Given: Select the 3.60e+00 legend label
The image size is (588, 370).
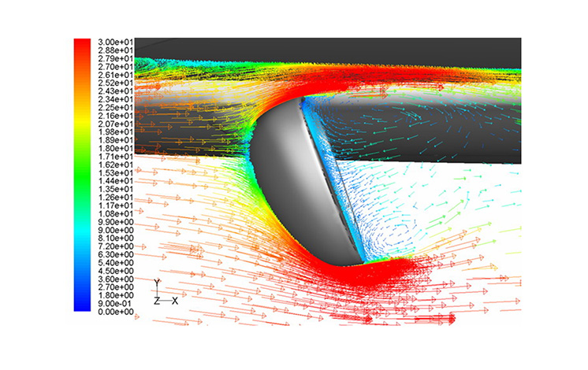Looking at the screenshot, I should [x=116, y=279].
